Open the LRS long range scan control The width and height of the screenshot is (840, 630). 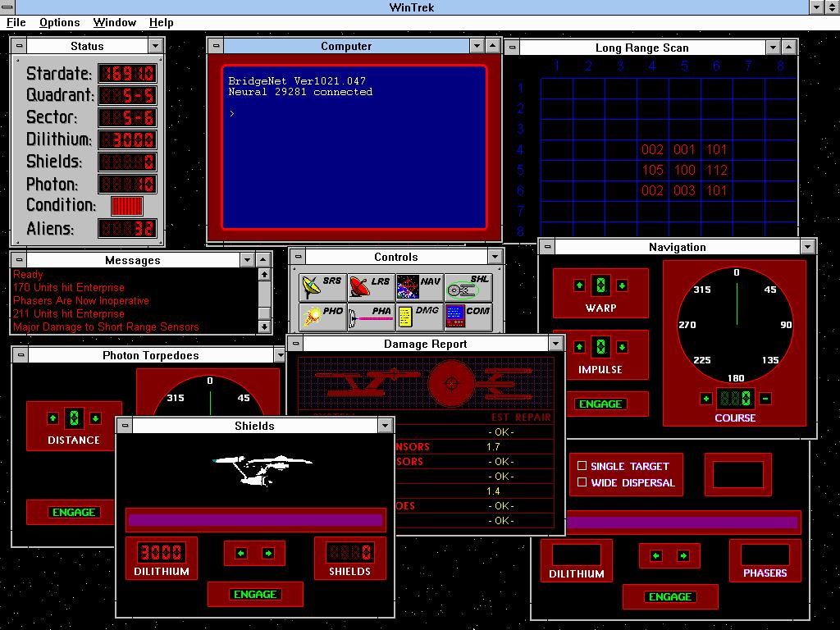tap(370, 287)
